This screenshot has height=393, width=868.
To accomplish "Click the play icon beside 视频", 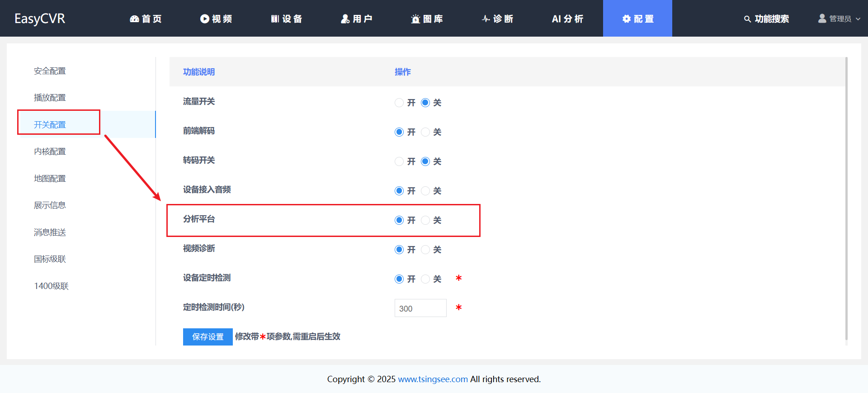I will click(205, 19).
